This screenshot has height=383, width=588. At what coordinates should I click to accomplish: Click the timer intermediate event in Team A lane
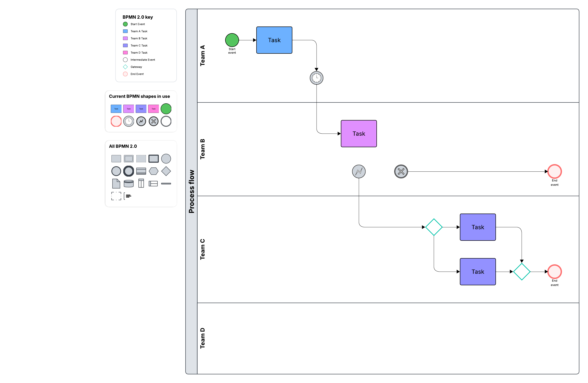[x=317, y=78]
